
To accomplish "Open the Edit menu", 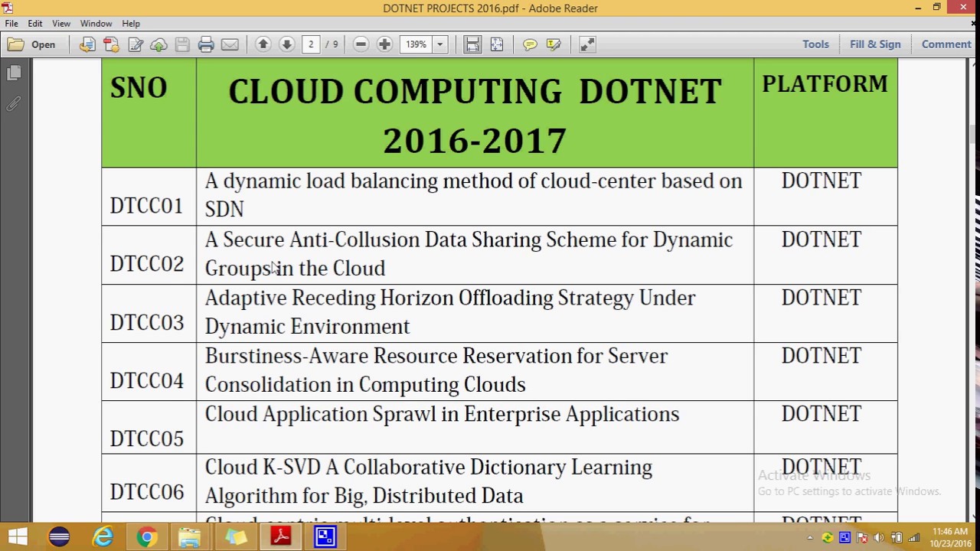I will pos(35,24).
